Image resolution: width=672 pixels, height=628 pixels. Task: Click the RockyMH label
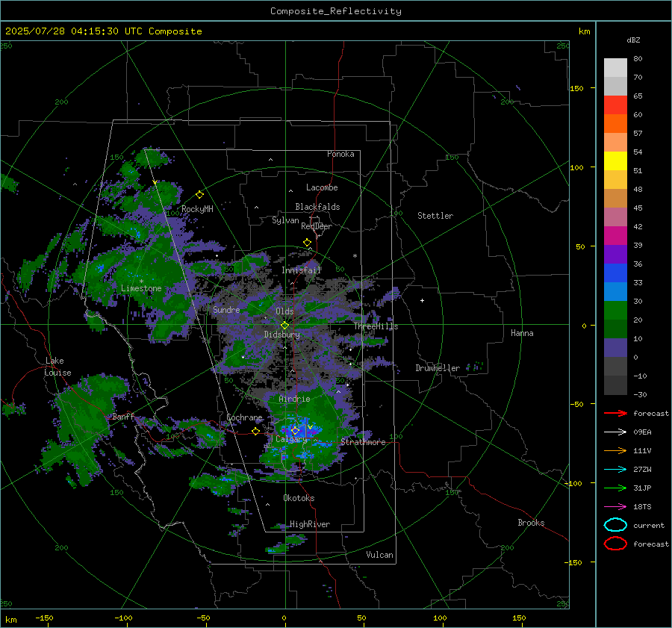(x=197, y=209)
